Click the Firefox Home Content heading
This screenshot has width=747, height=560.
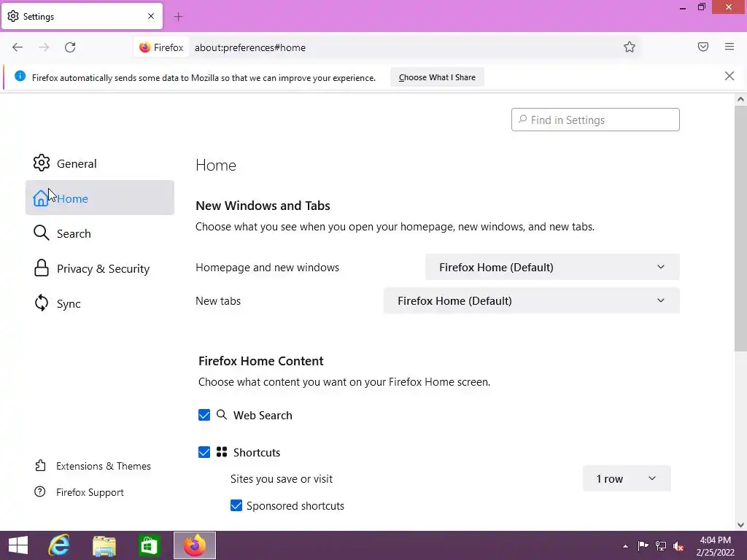260,361
